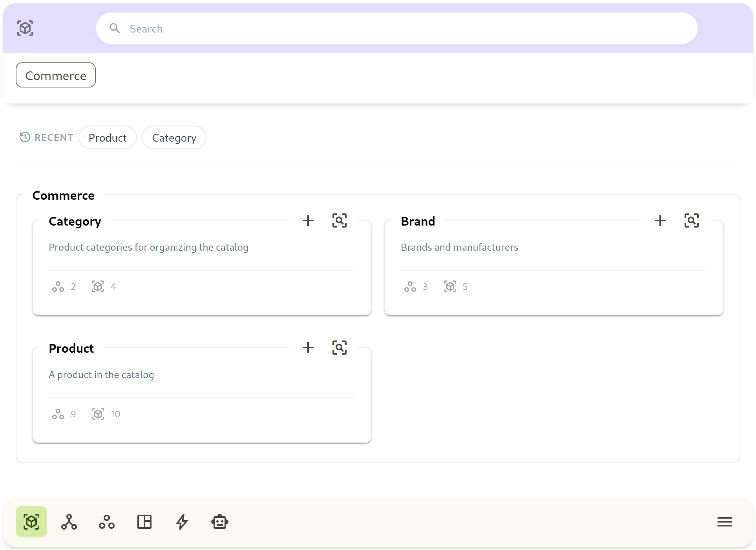This screenshot has height=550, width=756.
Task: Click the magnifier icon inside the search bar
Action: point(115,28)
